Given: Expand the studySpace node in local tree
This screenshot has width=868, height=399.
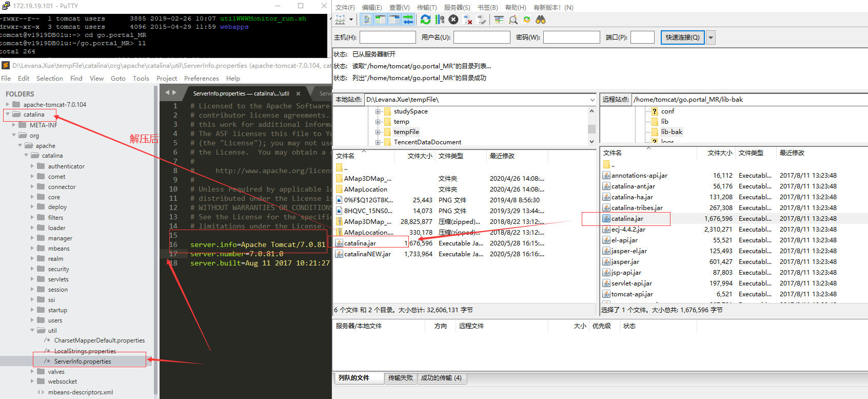Looking at the screenshot, I should (378, 111).
